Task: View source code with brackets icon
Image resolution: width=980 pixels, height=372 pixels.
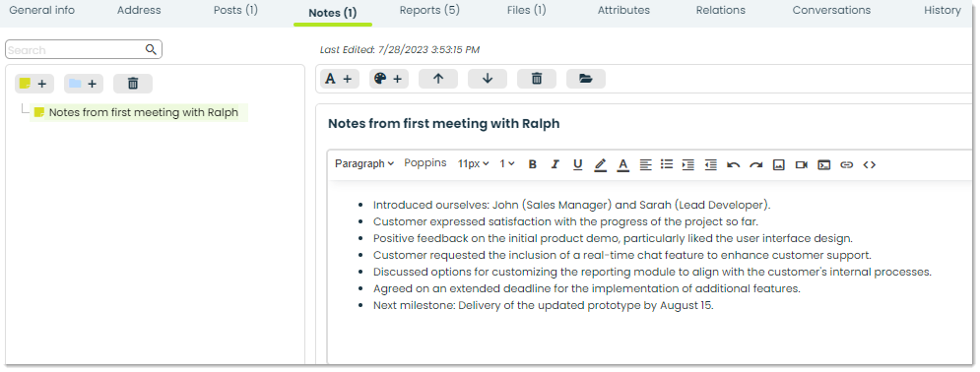Action: point(869,164)
